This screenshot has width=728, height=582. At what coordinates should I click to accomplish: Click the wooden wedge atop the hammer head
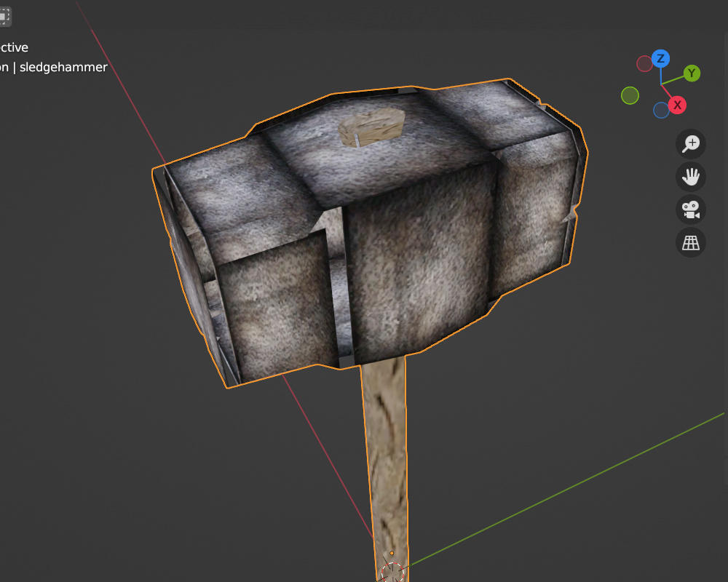pos(372,126)
